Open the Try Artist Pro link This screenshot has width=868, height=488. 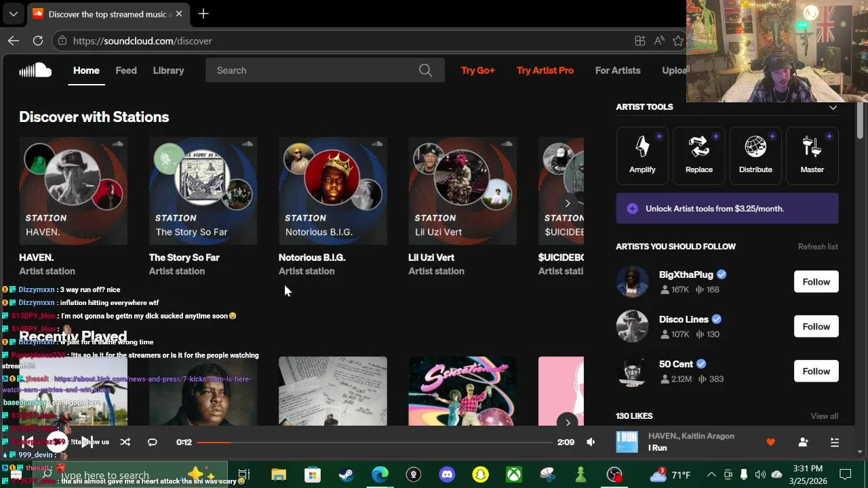pos(545,70)
